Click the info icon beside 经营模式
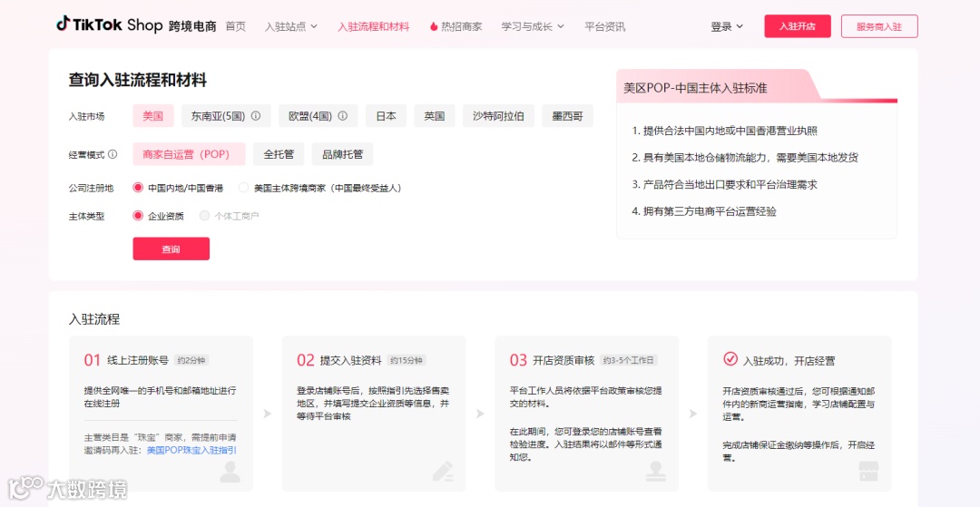The image size is (980, 507). [113, 154]
